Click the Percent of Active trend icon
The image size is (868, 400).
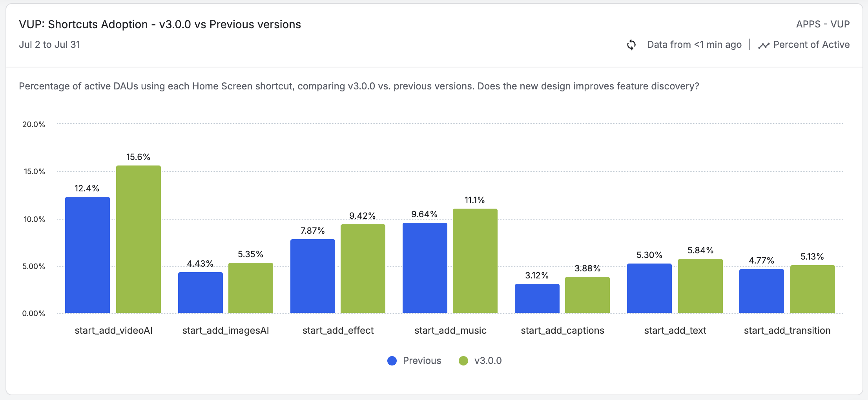764,45
